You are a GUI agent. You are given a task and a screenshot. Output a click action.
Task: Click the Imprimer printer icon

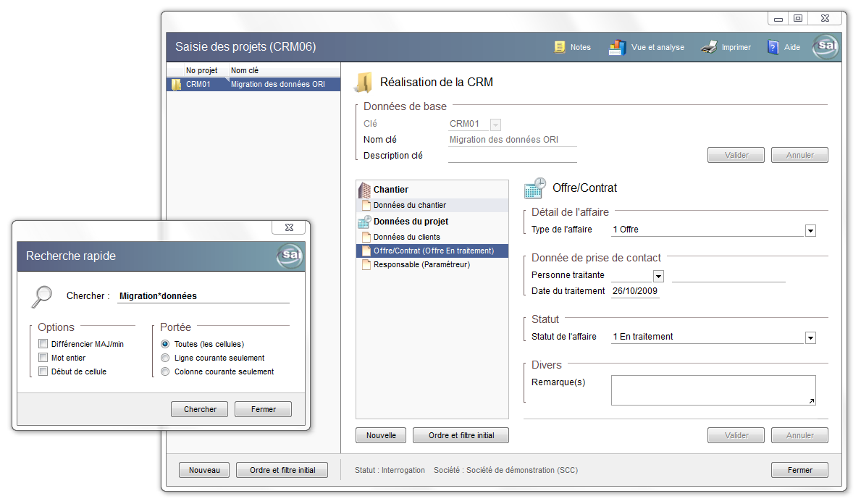pos(708,48)
